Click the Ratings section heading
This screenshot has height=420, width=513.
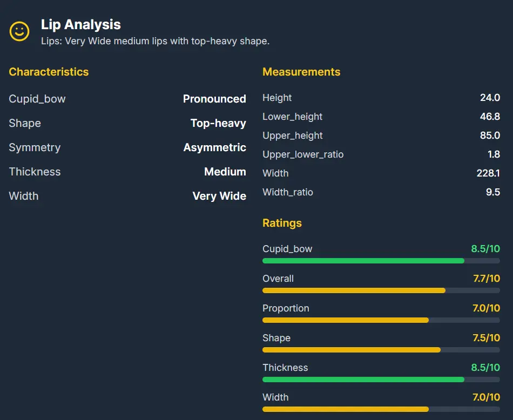point(282,223)
